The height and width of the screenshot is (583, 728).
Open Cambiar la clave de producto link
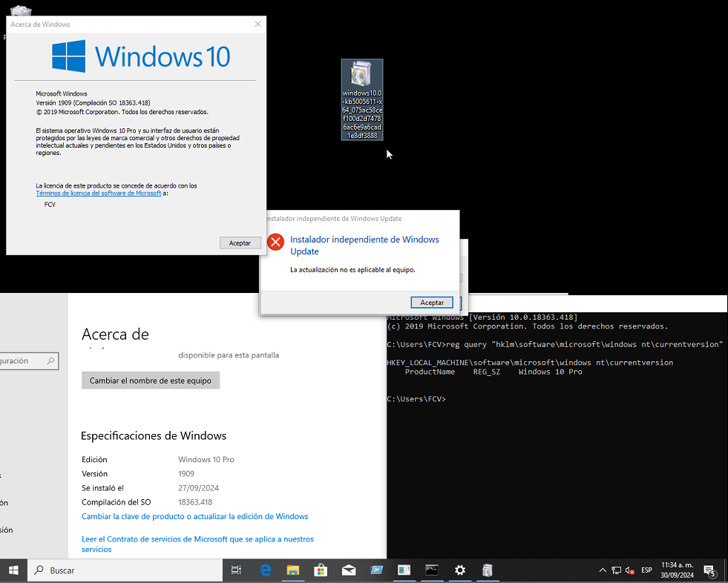click(x=195, y=516)
